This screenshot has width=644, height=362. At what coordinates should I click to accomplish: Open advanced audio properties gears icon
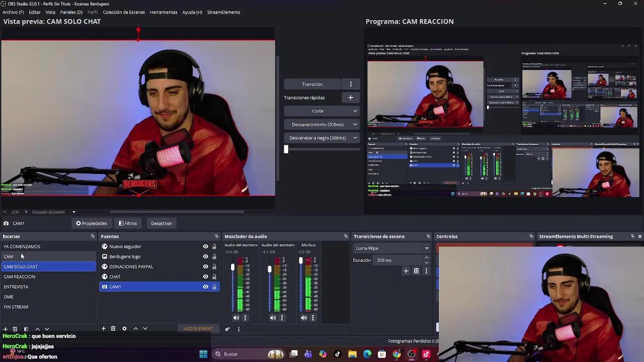click(x=227, y=329)
